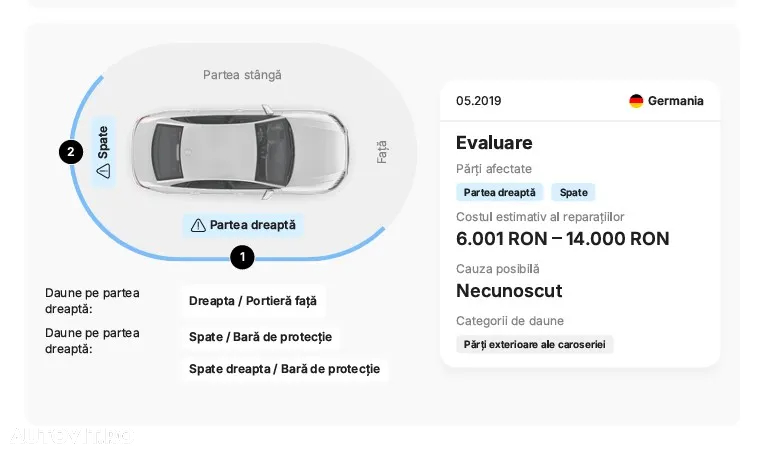The image size is (778, 454).
Task: Click the Față label at car front
Action: pos(382,152)
